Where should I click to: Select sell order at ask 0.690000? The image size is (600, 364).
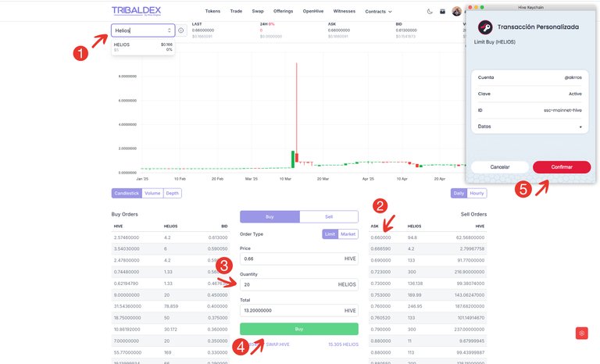[x=427, y=260]
